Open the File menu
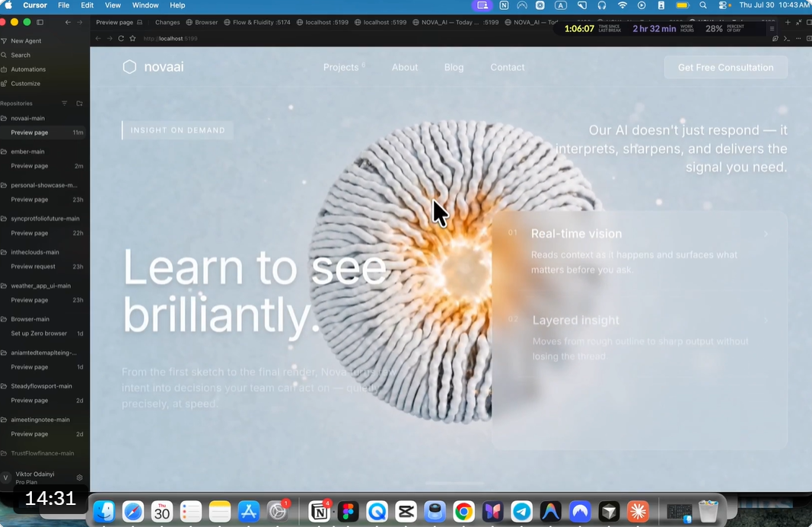Viewport: 812px width, 527px height. (64, 5)
